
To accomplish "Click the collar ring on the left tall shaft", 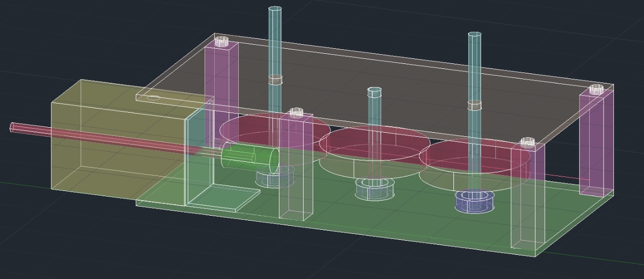I will coord(275,79).
